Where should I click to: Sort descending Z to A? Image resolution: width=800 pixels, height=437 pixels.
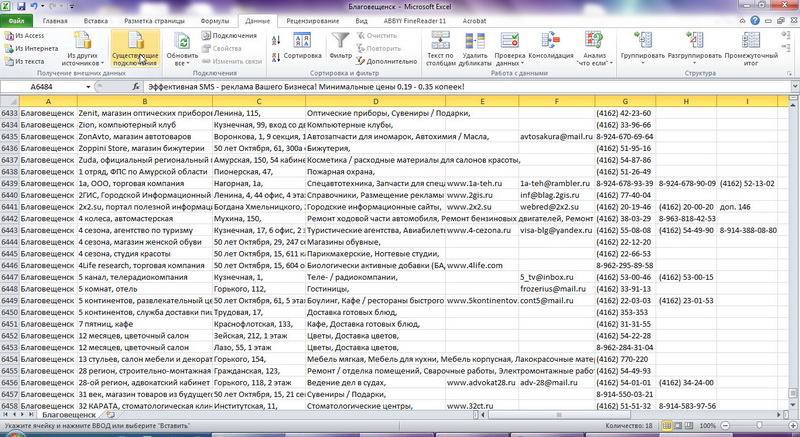click(276, 57)
